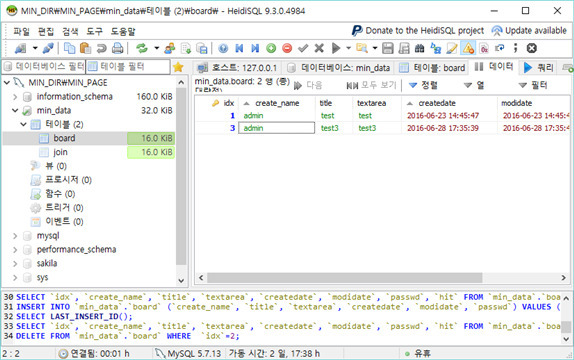574x360 pixels.
Task: Click the load SQL file folder icon
Action: (362, 48)
